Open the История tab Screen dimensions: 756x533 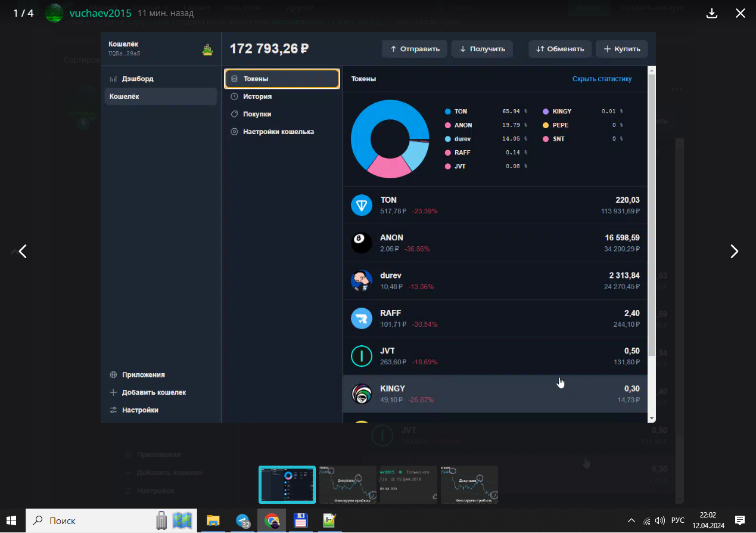[x=282, y=96]
